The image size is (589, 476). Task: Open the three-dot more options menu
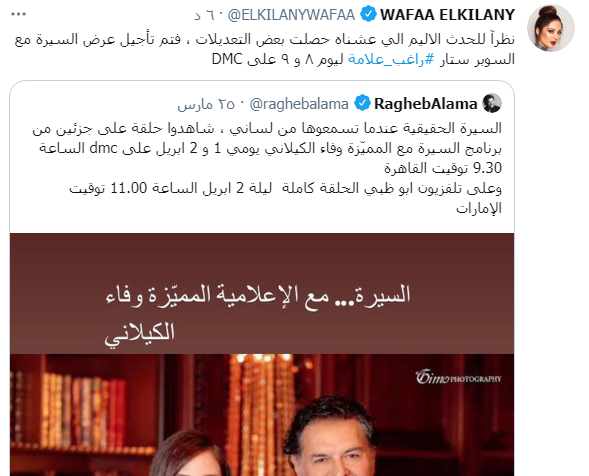(18, 14)
